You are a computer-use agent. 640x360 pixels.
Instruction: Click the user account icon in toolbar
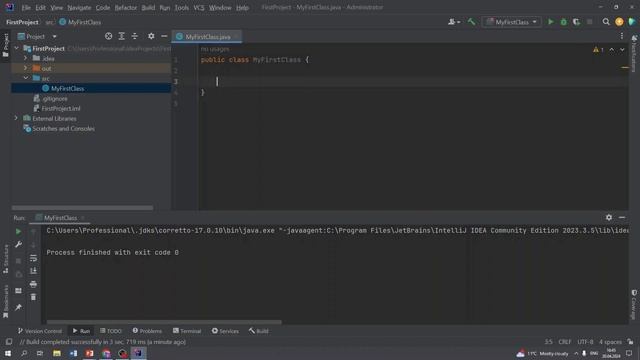pyautogui.click(x=453, y=22)
